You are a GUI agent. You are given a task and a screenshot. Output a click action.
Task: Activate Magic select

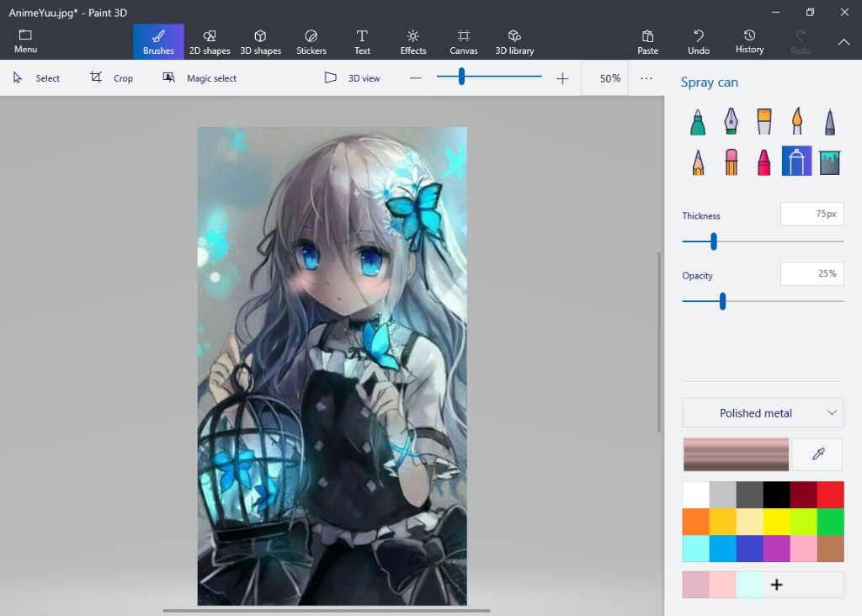(x=200, y=78)
